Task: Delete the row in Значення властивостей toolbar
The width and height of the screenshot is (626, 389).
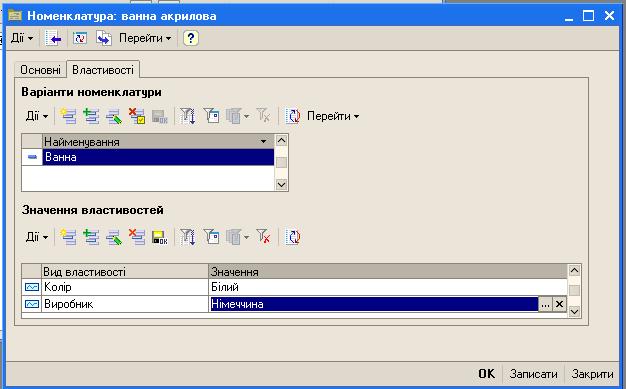Action: click(x=137, y=237)
